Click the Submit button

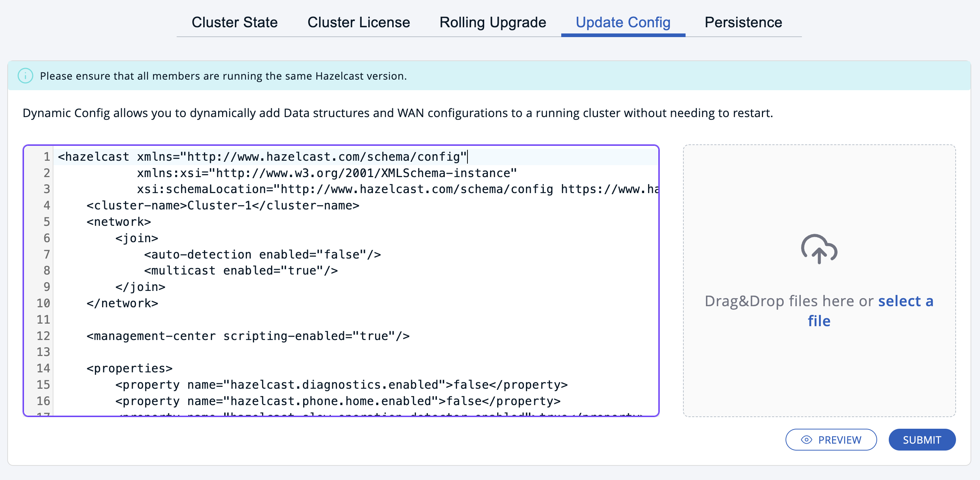coord(922,440)
